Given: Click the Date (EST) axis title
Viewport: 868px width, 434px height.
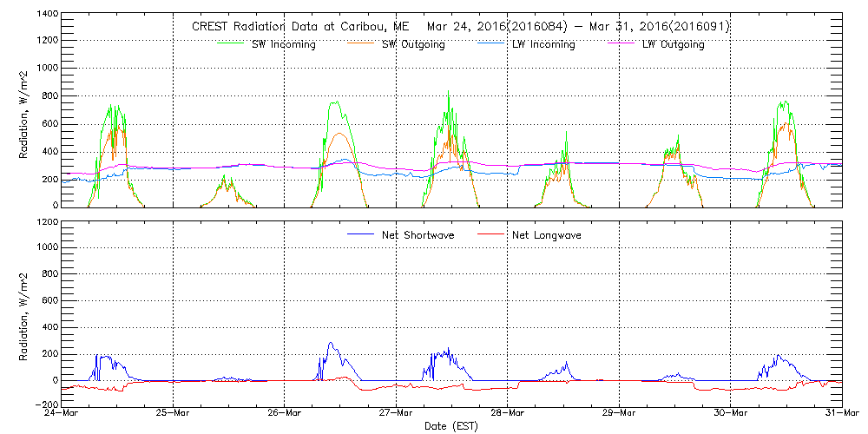Looking at the screenshot, I should coord(450,427).
